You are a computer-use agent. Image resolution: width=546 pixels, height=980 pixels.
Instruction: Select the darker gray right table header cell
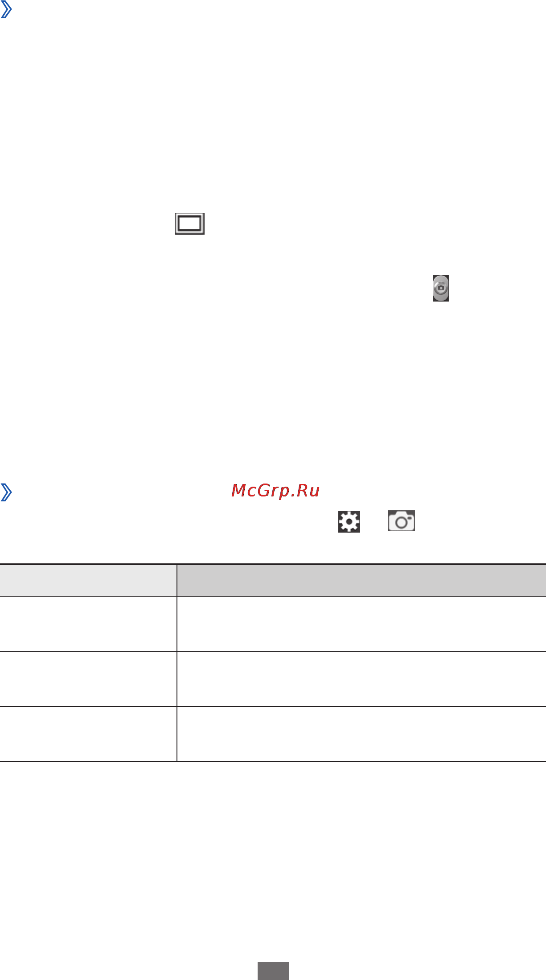[361, 581]
